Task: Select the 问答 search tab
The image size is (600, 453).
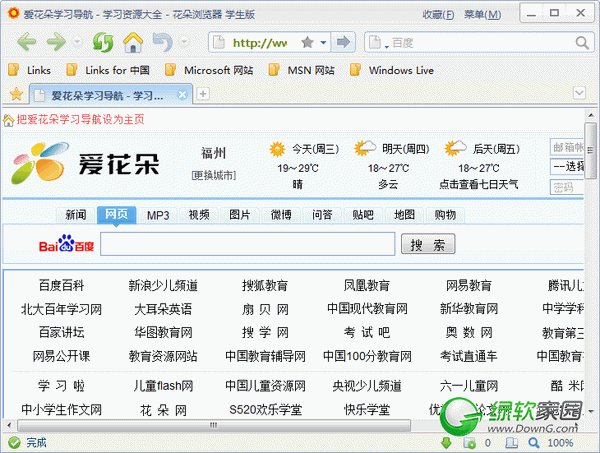Action: coord(322,215)
